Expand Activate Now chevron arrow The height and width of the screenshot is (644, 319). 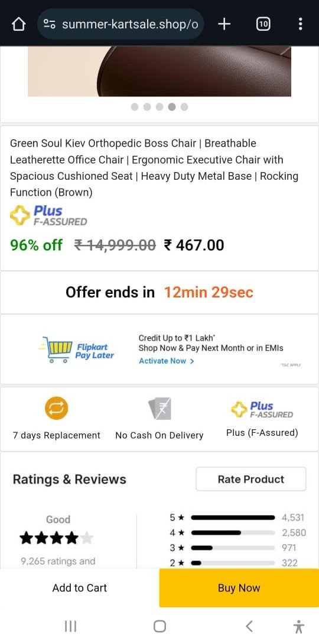click(x=192, y=361)
